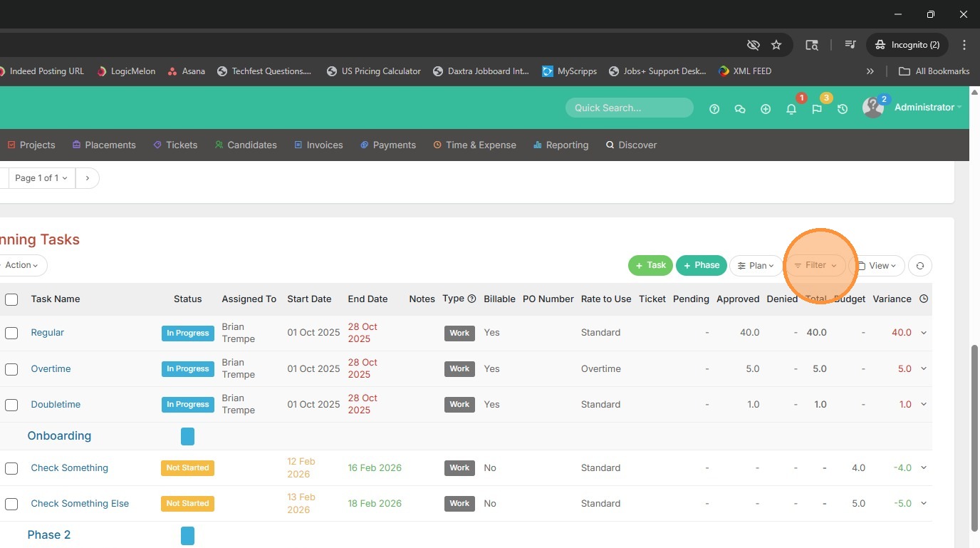Tick the Check Something Else row checkbox
The width and height of the screenshot is (980, 548).
[11, 504]
